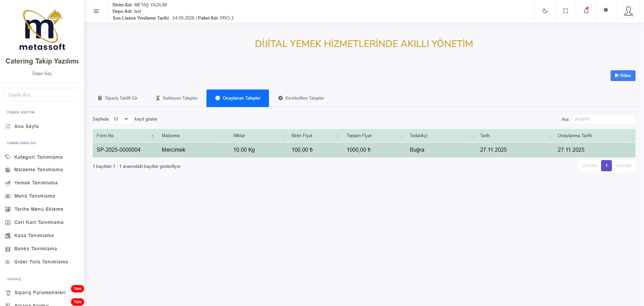Click the Depo Seç link
This screenshot has width=644, height=306.
[42, 73]
